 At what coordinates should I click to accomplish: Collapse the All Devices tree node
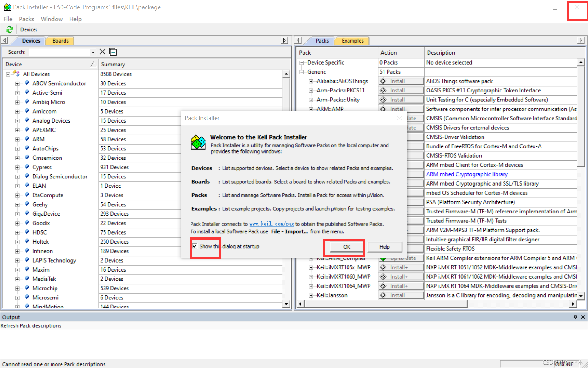pyautogui.click(x=8, y=74)
